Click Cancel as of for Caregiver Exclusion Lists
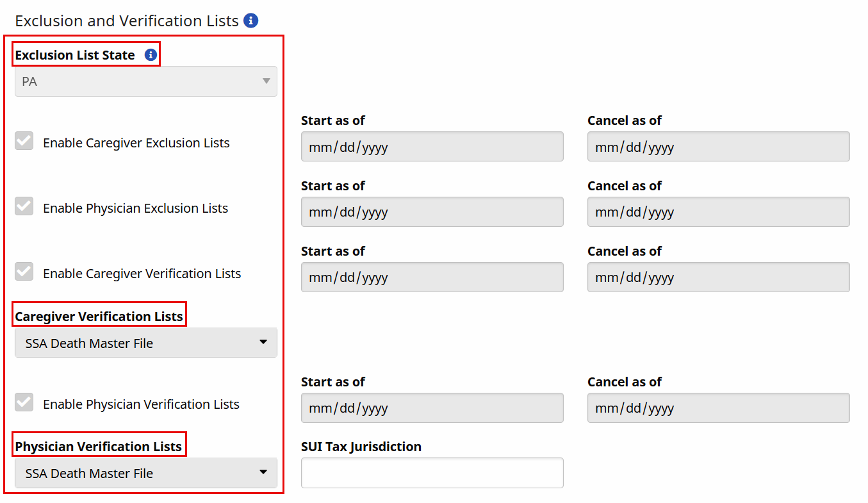 pyautogui.click(x=718, y=147)
